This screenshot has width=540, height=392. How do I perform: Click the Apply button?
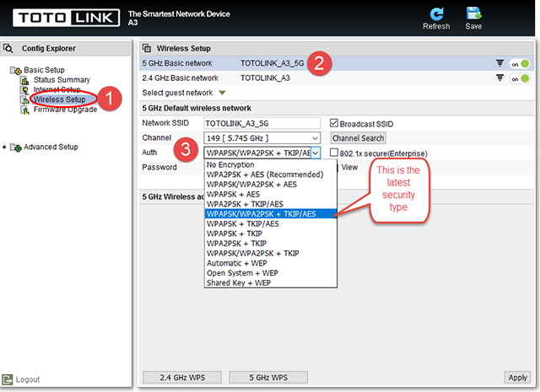(x=517, y=378)
